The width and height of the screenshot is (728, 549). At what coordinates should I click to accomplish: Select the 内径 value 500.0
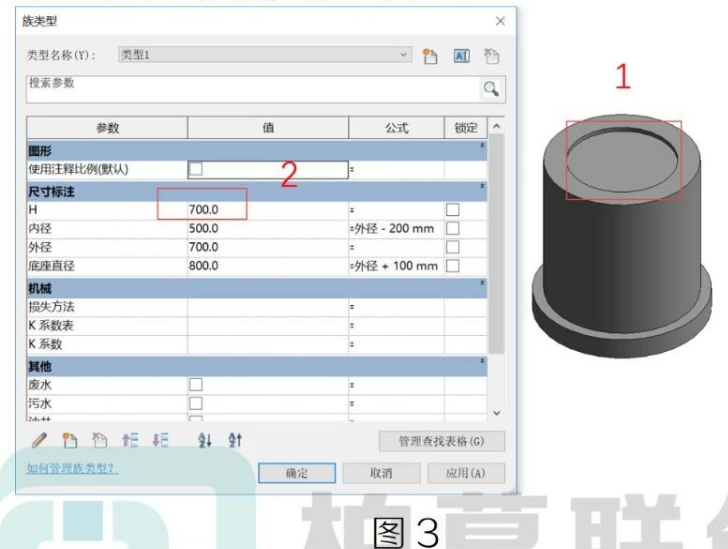268,229
